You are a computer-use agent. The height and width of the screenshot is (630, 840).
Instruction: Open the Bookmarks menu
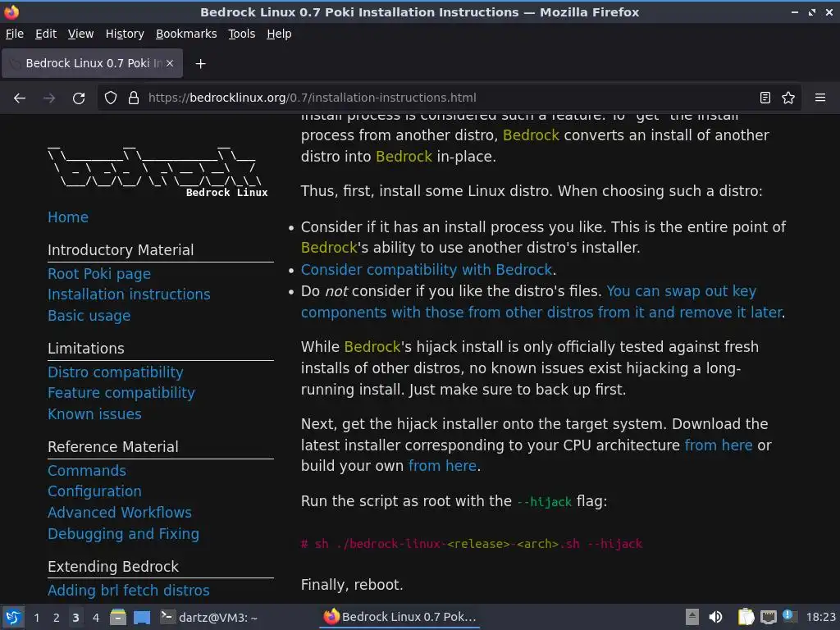click(x=186, y=34)
